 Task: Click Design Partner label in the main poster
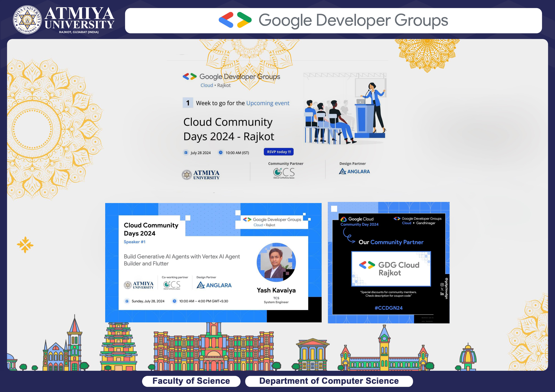point(352,164)
